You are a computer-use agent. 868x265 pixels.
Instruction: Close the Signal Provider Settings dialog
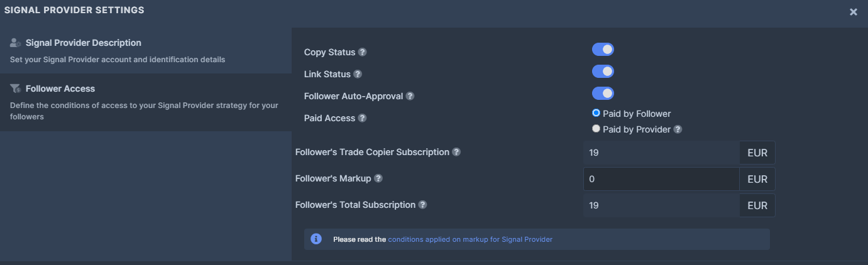tap(853, 12)
